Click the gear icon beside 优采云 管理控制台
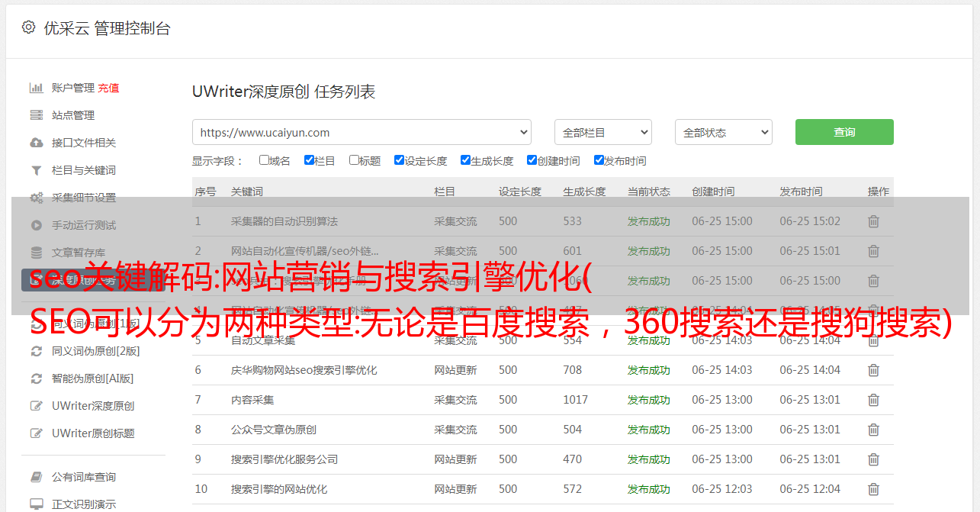 (x=28, y=27)
